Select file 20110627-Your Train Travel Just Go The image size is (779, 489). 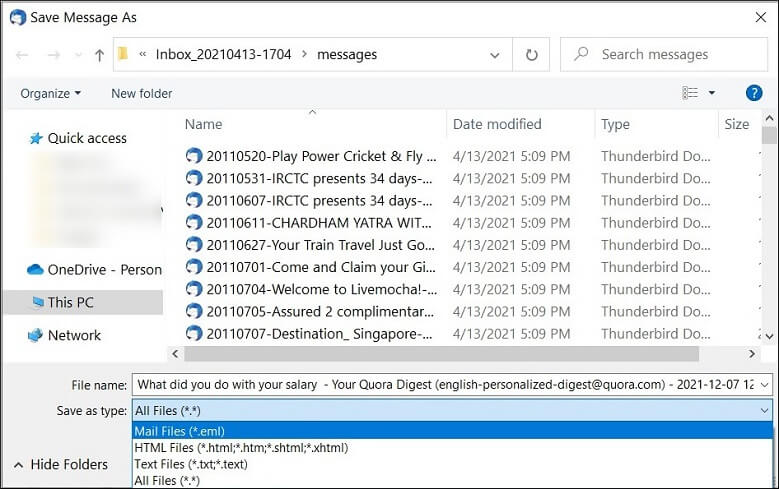tap(320, 245)
